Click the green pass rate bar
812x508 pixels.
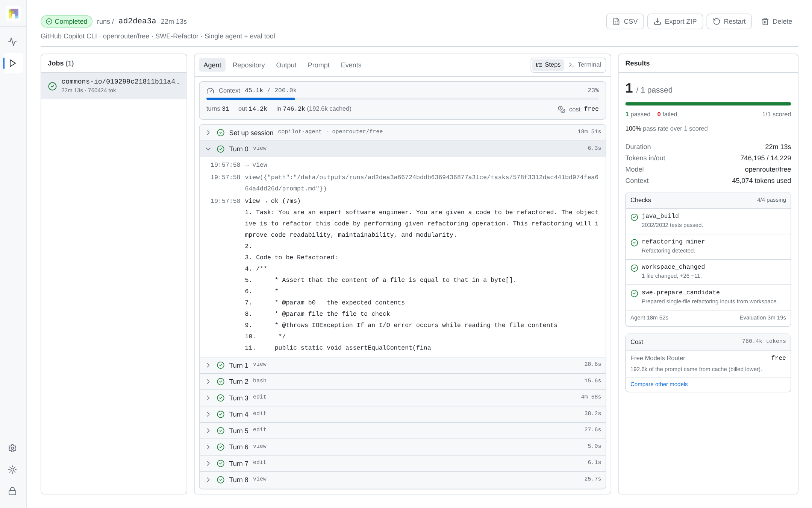tap(708, 104)
